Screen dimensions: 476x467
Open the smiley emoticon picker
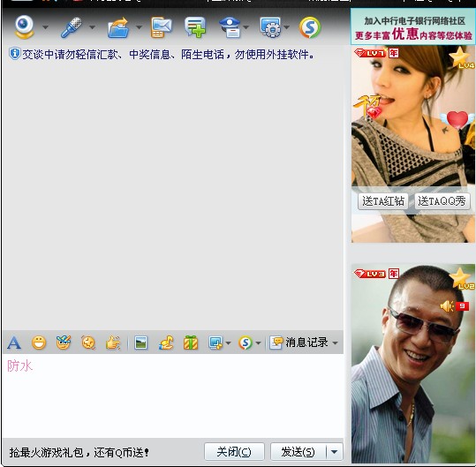coord(39,343)
